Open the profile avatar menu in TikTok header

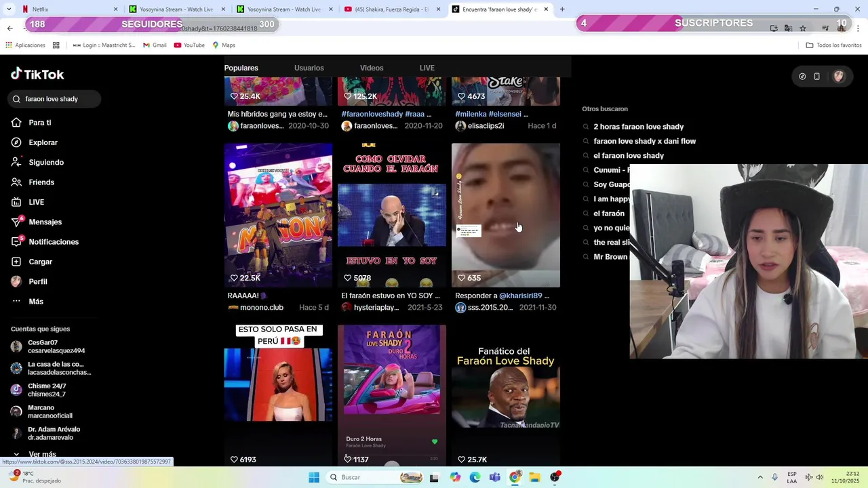(839, 77)
